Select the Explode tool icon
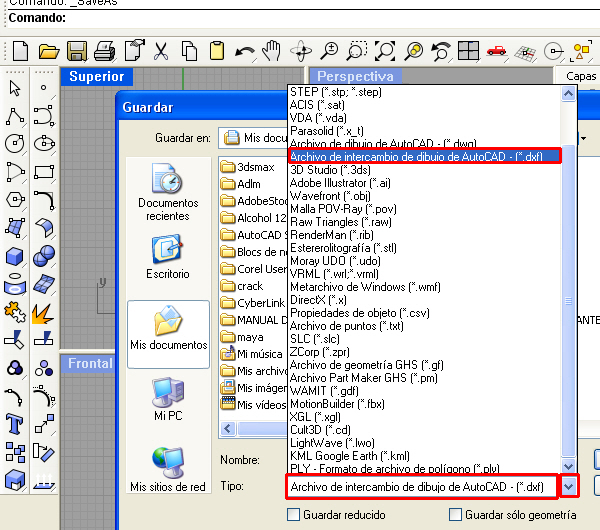This screenshot has width=600, height=530. 44,313
